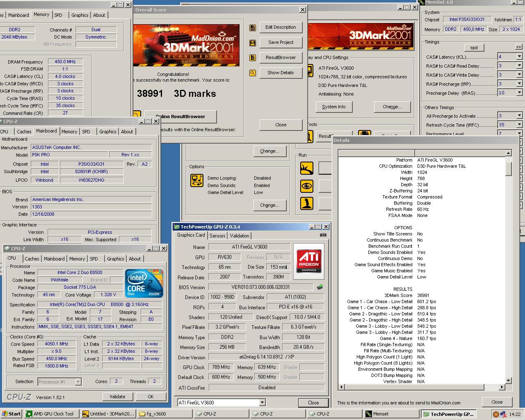Click the ResultBrowser icon beside the button
The image size is (525, 420).
253,58
